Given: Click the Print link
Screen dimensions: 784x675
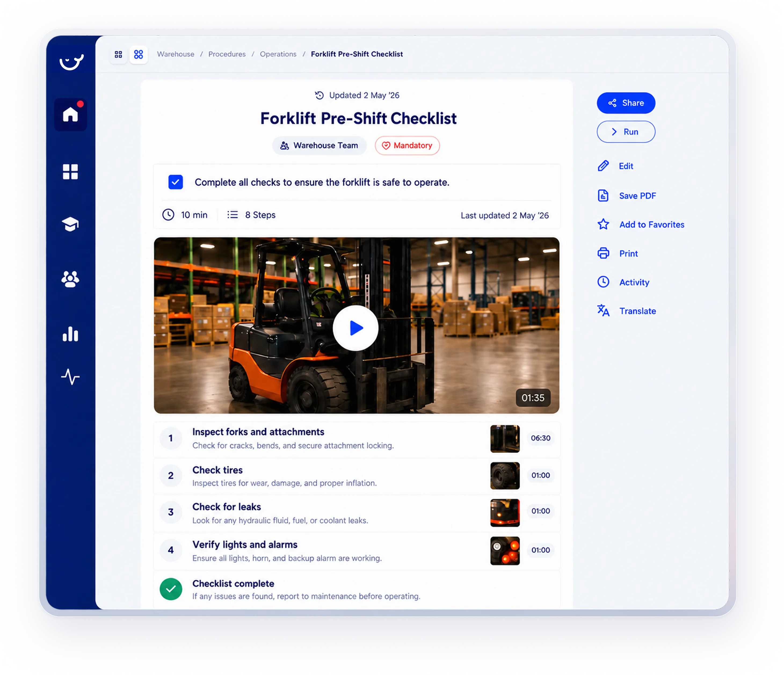Looking at the screenshot, I should [628, 253].
